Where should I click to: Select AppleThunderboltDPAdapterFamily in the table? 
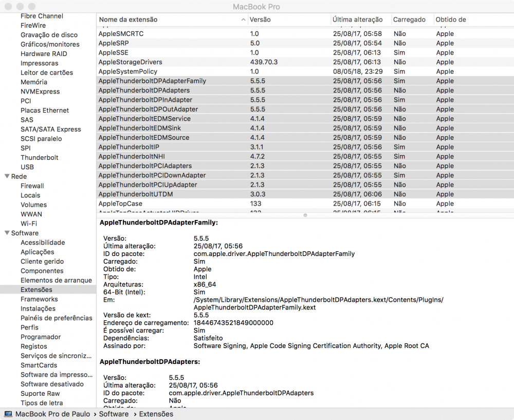(x=305, y=81)
